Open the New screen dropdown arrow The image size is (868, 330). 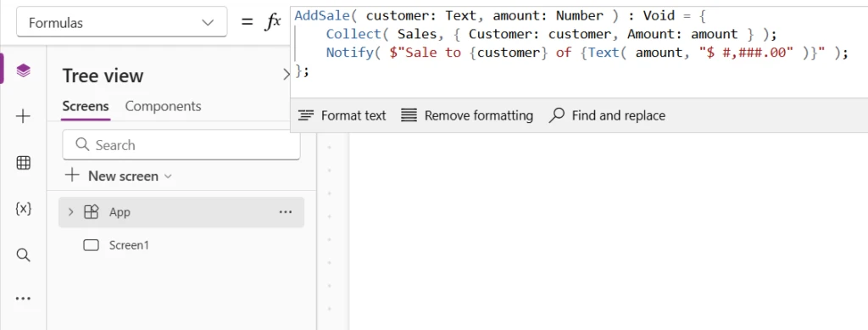(169, 176)
